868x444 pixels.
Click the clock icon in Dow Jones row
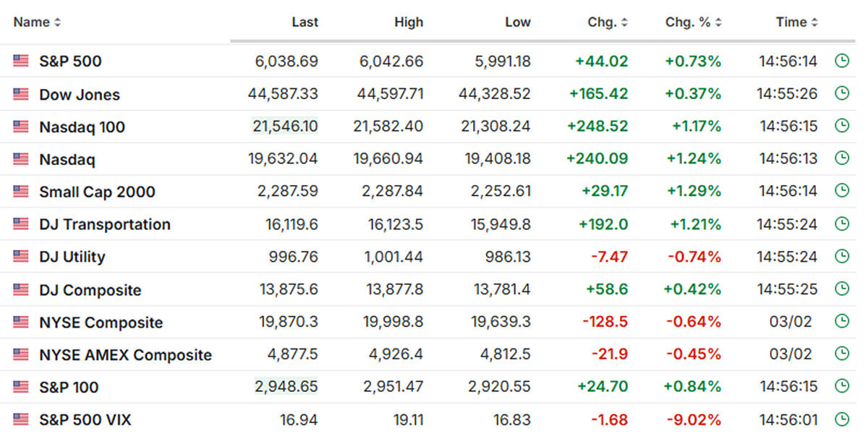click(x=841, y=93)
